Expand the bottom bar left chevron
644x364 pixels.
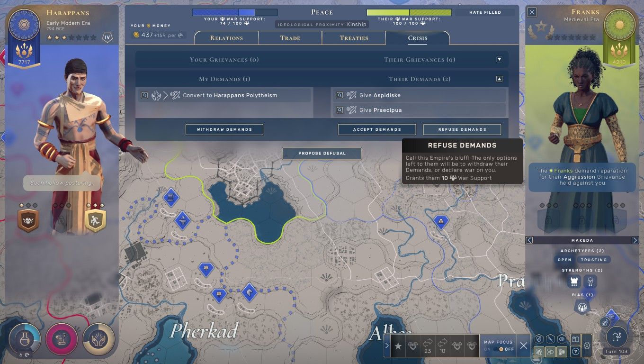(x=387, y=346)
